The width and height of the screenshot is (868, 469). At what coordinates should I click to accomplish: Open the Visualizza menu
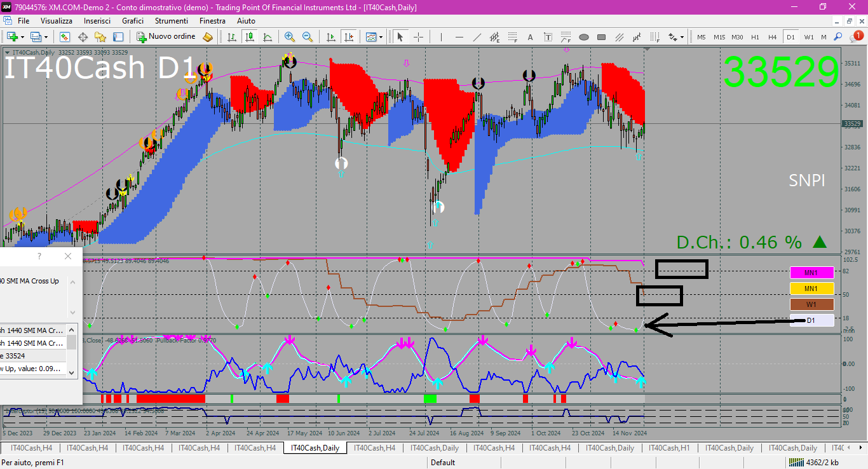click(x=57, y=21)
